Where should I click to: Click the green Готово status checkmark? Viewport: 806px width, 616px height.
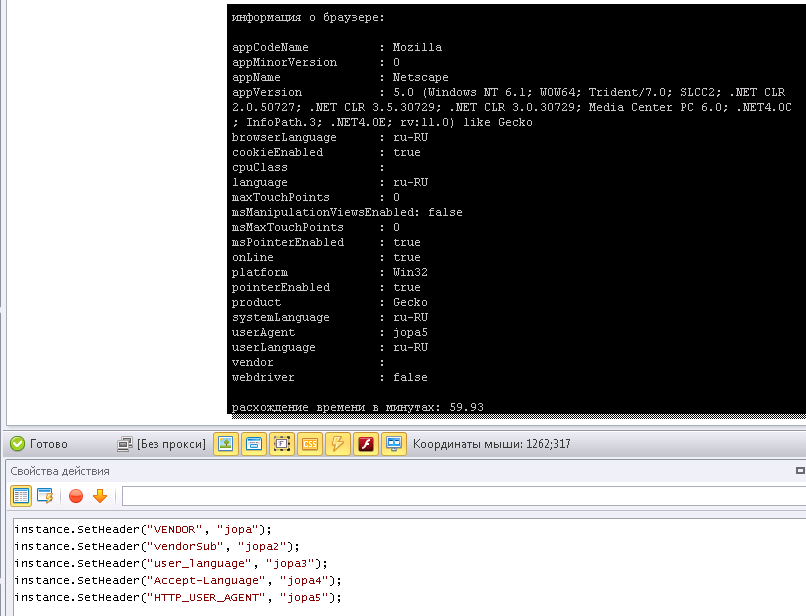17,444
